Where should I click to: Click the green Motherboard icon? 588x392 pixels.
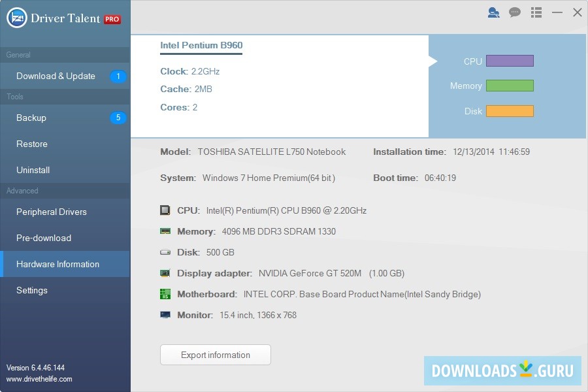click(x=165, y=294)
